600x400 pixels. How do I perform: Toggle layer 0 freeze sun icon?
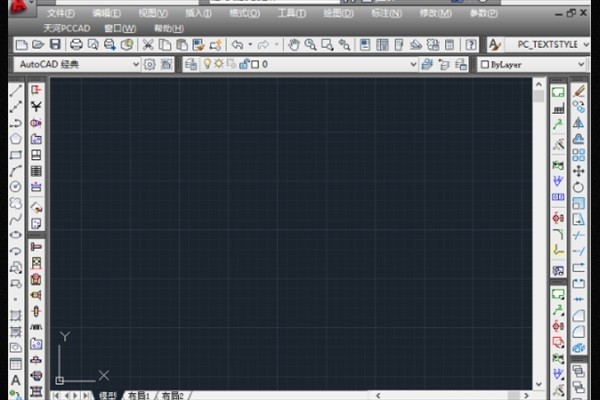(x=219, y=64)
